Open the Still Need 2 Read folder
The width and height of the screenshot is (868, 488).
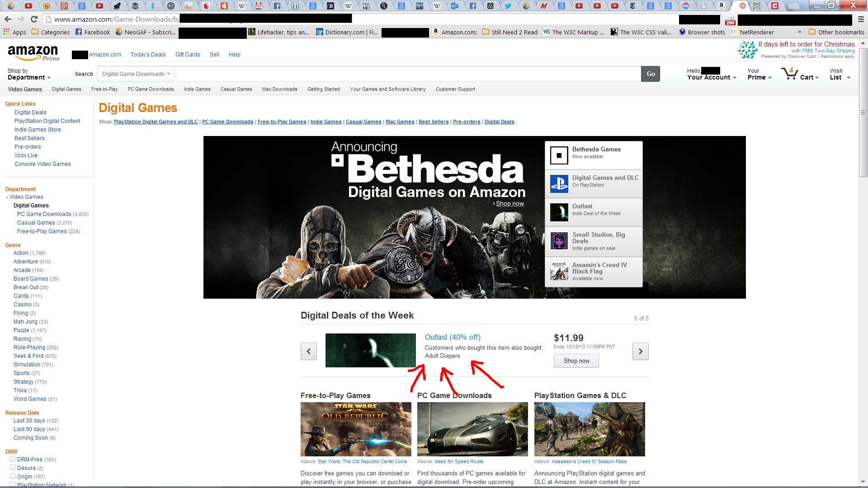point(510,32)
